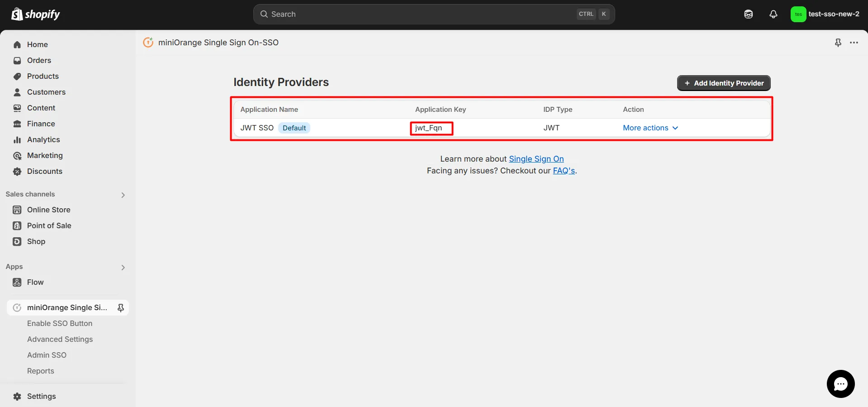Go to Home in navigation

tap(38, 44)
